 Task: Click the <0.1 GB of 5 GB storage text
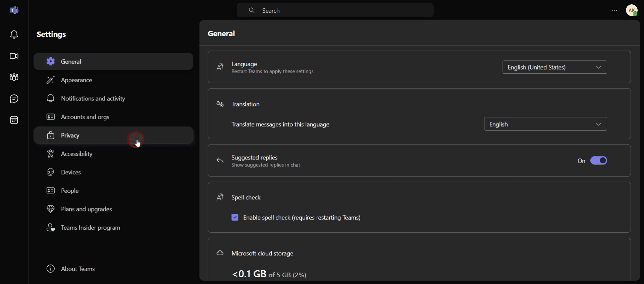[269, 274]
